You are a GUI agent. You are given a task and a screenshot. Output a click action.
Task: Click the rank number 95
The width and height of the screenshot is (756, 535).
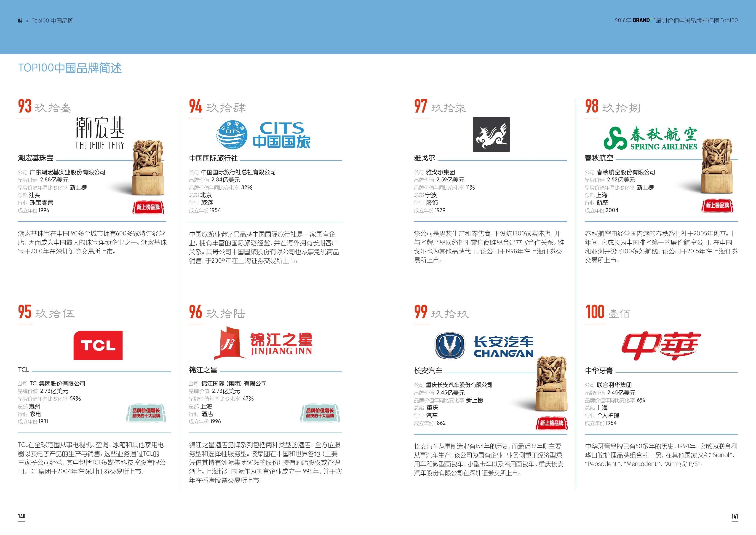point(25,312)
